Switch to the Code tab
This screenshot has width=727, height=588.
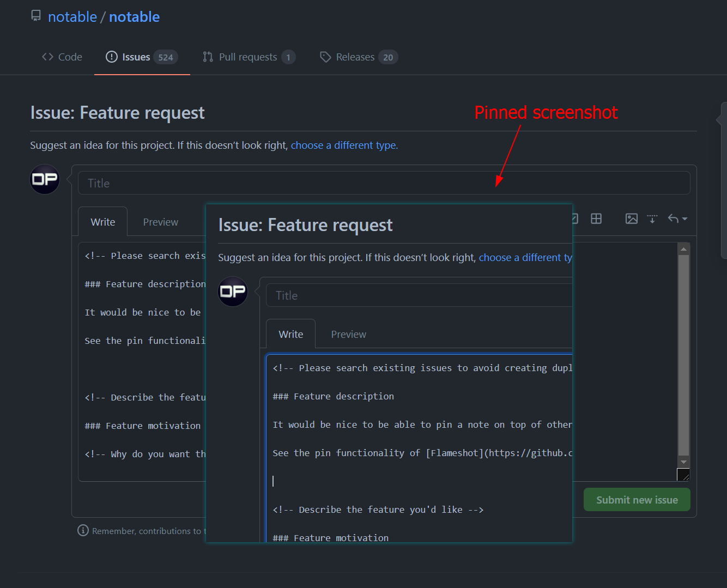[62, 57]
